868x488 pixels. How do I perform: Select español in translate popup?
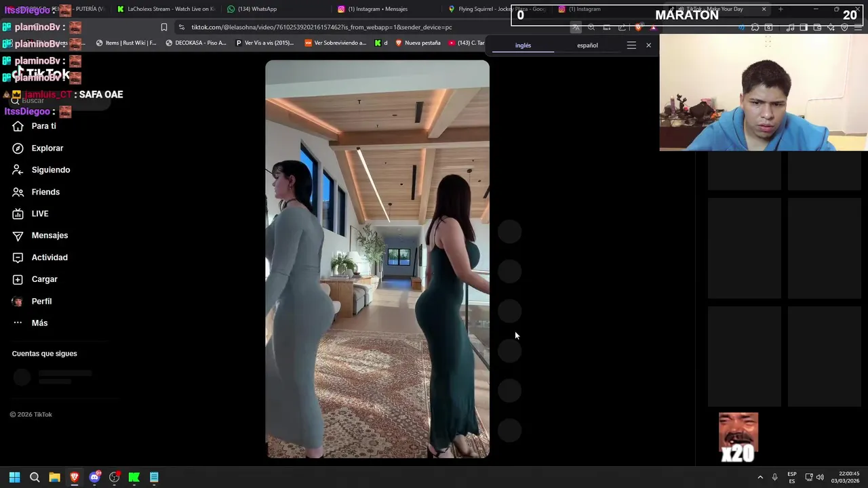(x=587, y=45)
